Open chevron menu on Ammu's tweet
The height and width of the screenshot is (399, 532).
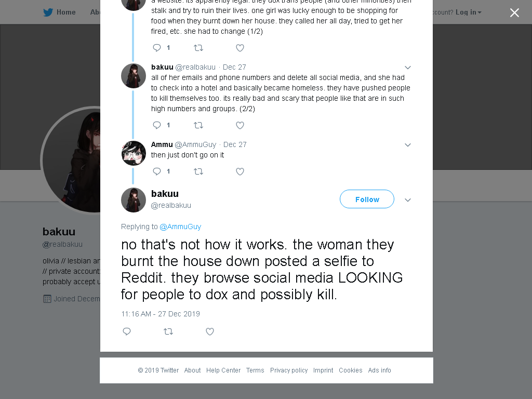408,145
